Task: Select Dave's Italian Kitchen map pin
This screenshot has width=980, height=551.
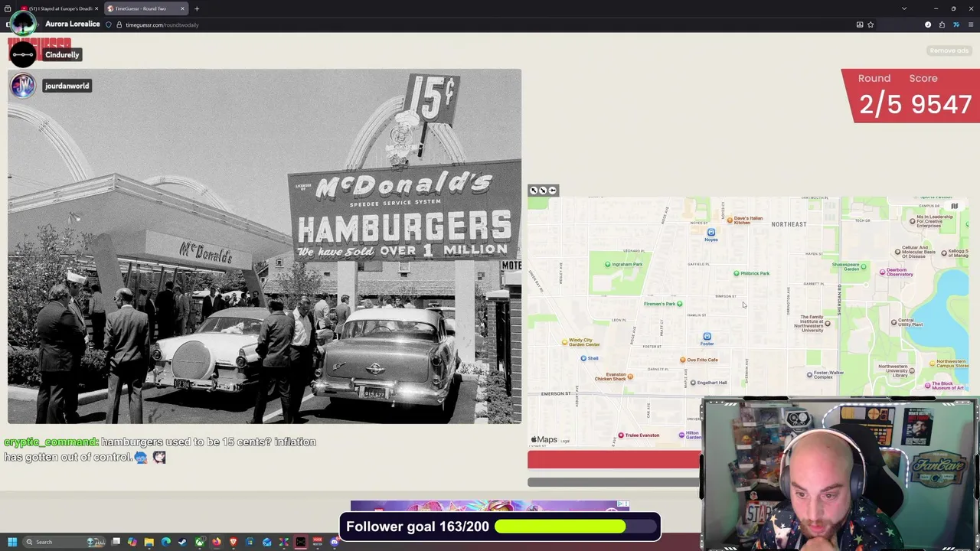Action: tap(730, 220)
